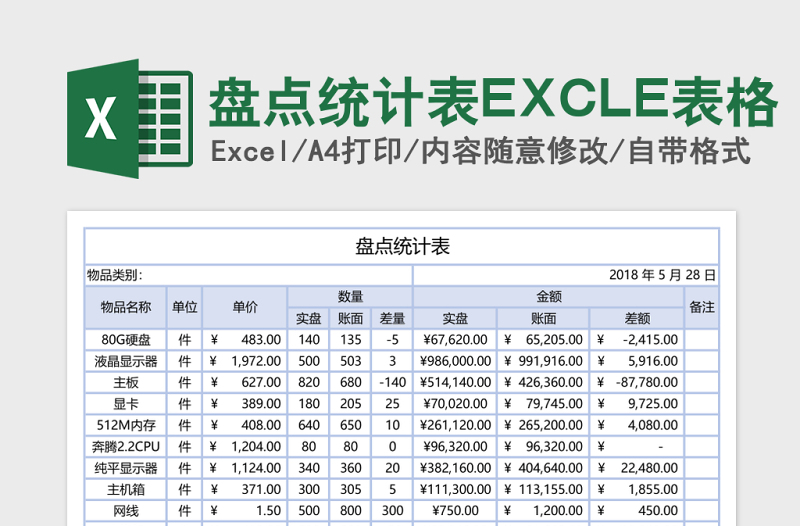The width and height of the screenshot is (800, 526).
Task: Select the 网线 item name cell
Action: 126,511
